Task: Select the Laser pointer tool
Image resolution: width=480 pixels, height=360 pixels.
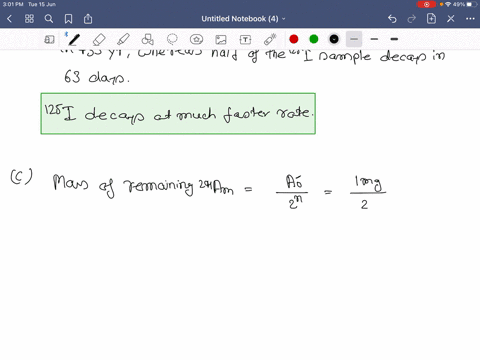Action: (x=270, y=39)
